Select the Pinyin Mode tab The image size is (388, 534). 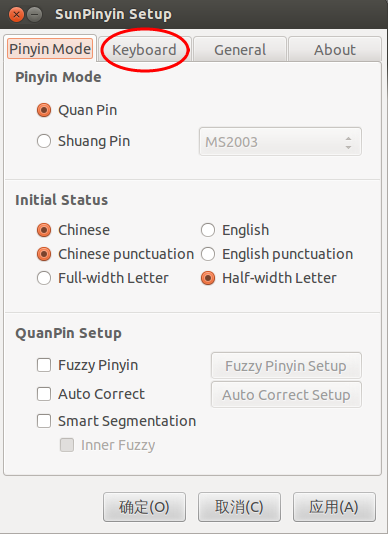pos(50,49)
